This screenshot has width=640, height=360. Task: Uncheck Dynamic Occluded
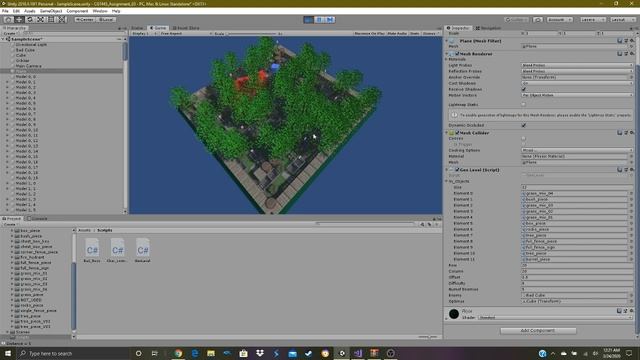524,125
